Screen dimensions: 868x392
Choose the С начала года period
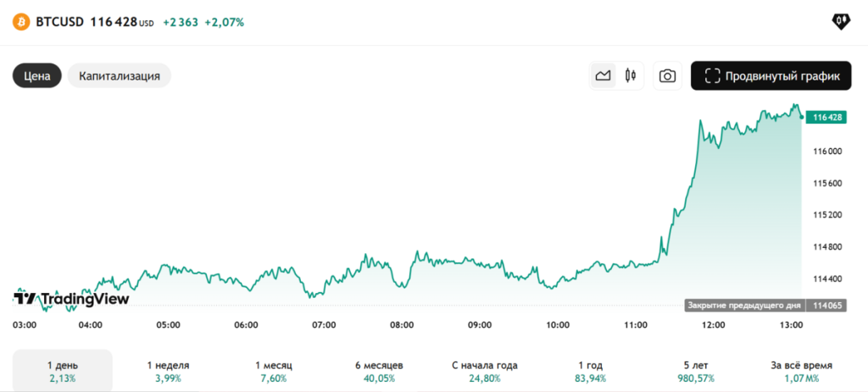click(484, 371)
